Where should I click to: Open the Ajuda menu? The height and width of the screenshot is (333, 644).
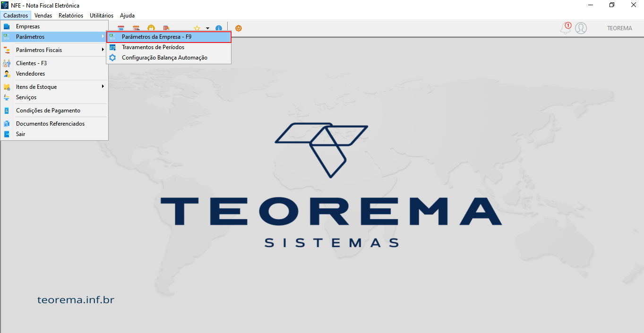coord(127,16)
